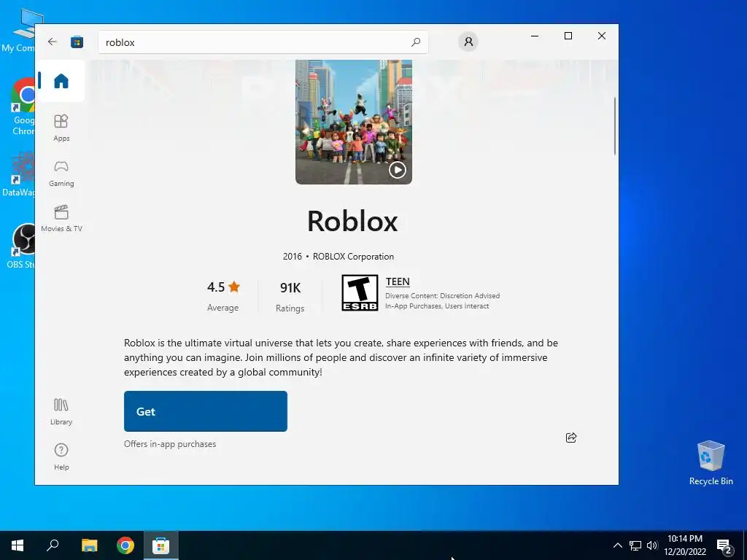This screenshot has width=747, height=560.
Task: Click the network tray icon
Action: (635, 545)
